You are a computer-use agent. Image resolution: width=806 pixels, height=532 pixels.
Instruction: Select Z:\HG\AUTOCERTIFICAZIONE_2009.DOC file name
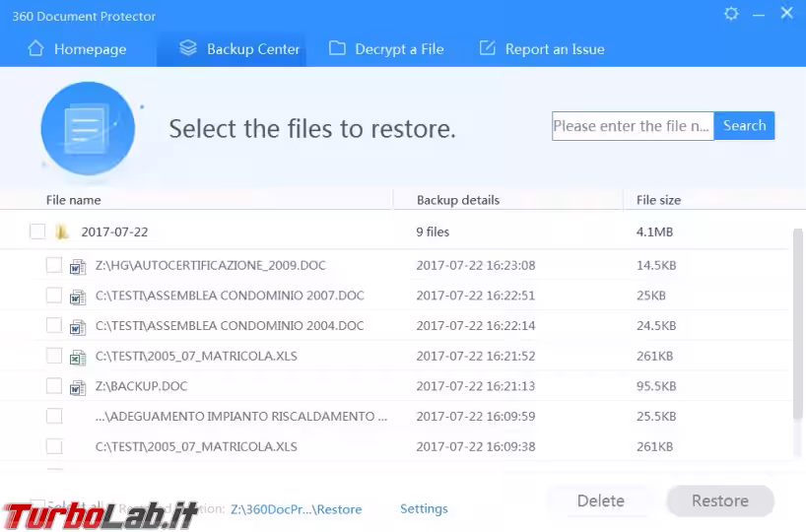coord(211,265)
